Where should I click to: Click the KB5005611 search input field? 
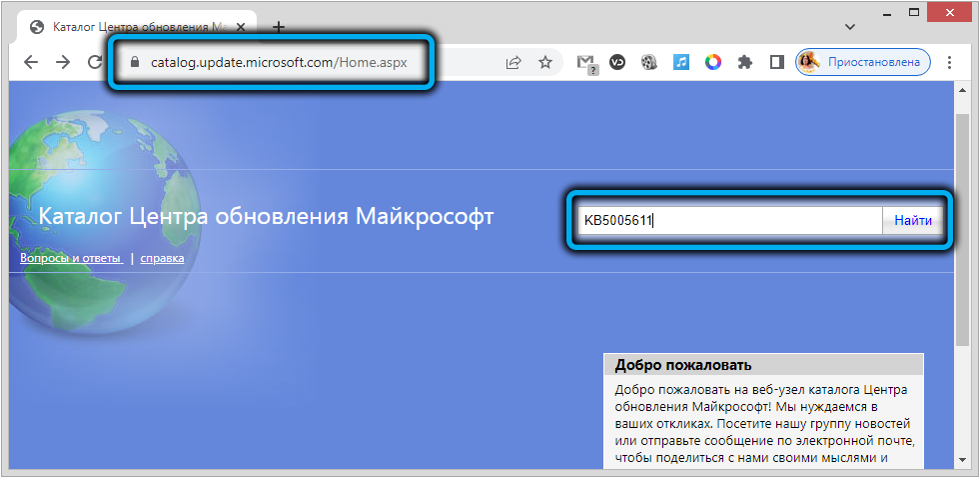[x=729, y=220]
